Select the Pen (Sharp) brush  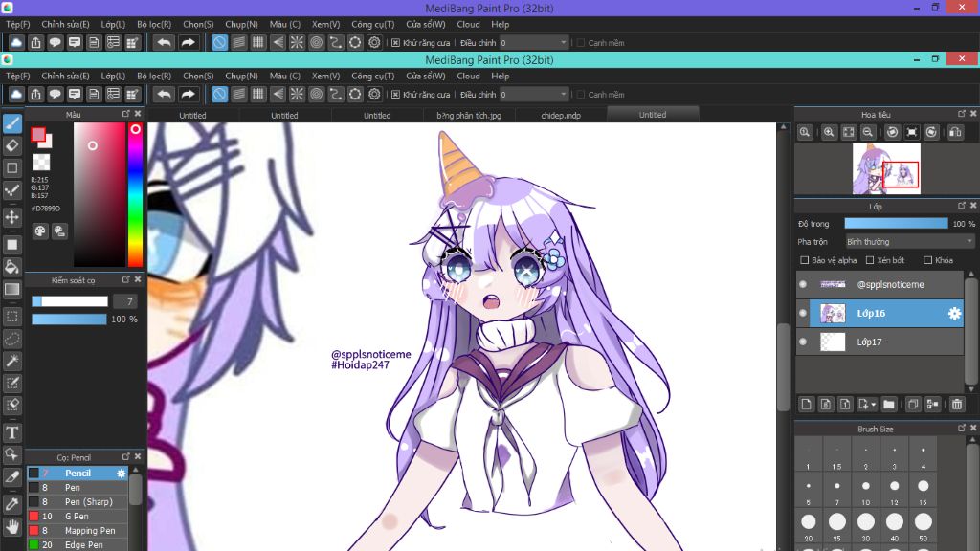pyautogui.click(x=78, y=501)
